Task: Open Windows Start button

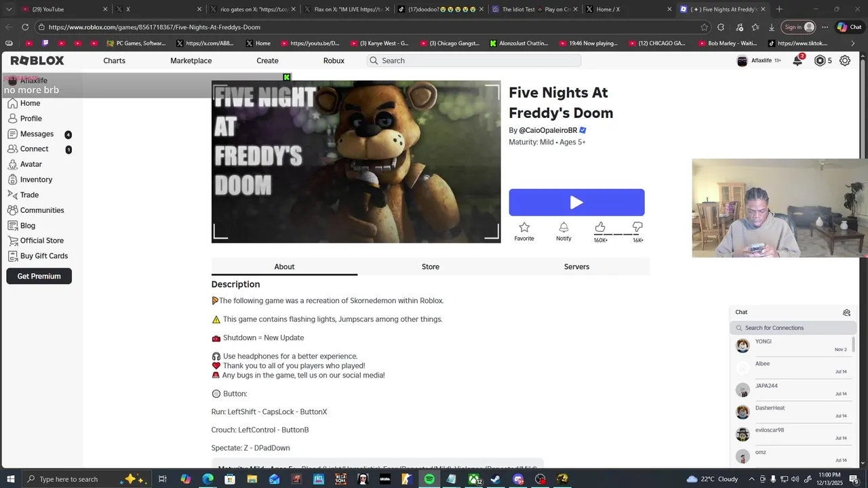Action: click(x=11, y=479)
